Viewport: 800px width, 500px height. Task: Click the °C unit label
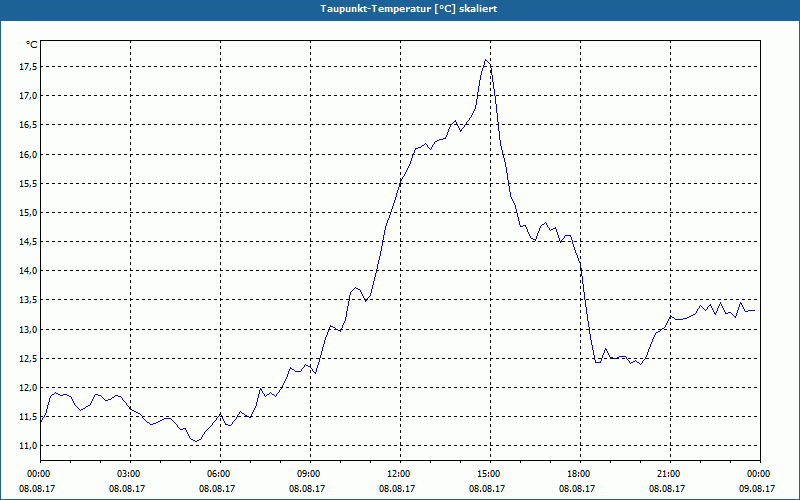32,45
